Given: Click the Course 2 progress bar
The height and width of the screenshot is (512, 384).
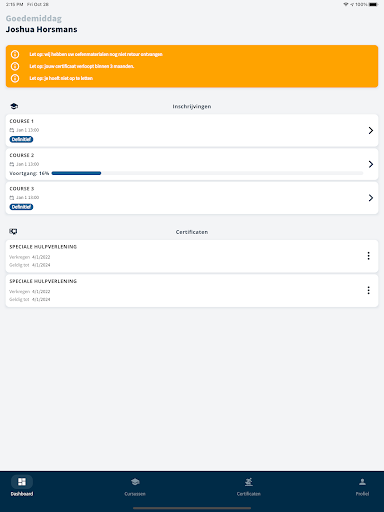Looking at the screenshot, I should (x=207, y=173).
